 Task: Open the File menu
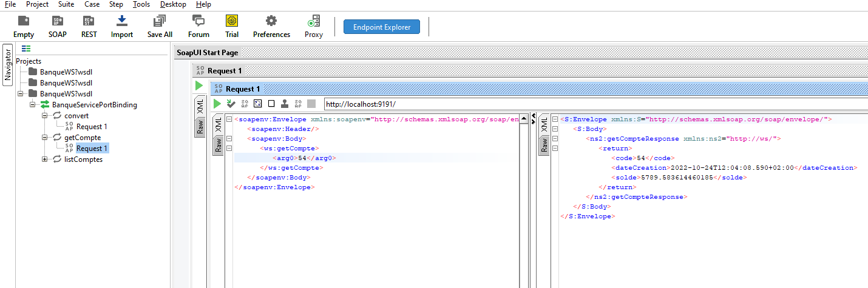(x=10, y=4)
